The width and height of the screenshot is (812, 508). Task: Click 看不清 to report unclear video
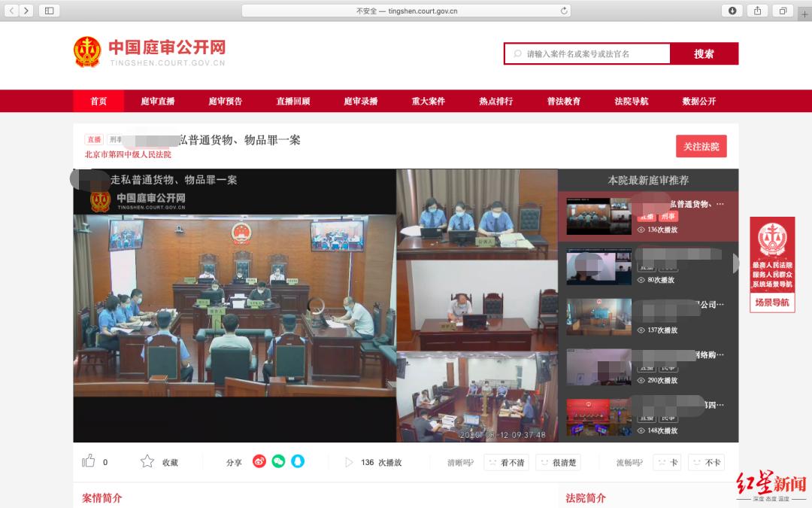[x=506, y=461]
